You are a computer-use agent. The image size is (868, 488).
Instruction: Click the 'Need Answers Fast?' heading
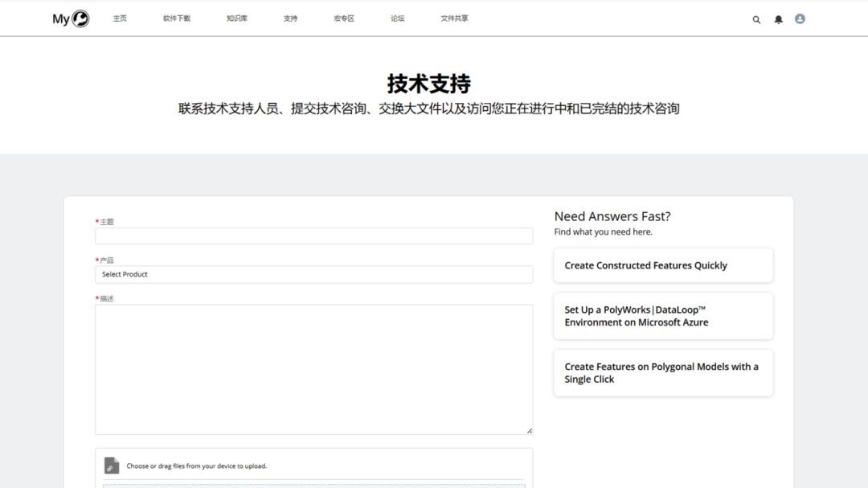coord(612,216)
